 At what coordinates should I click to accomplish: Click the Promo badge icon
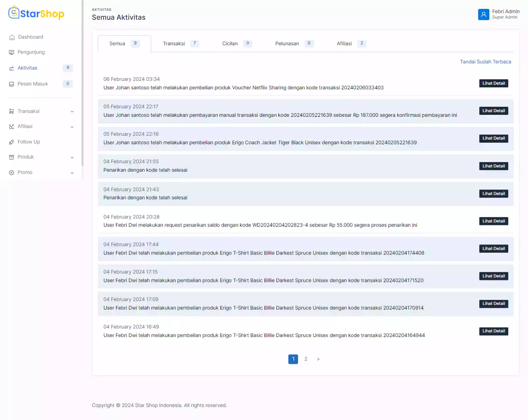pyautogui.click(x=12, y=173)
